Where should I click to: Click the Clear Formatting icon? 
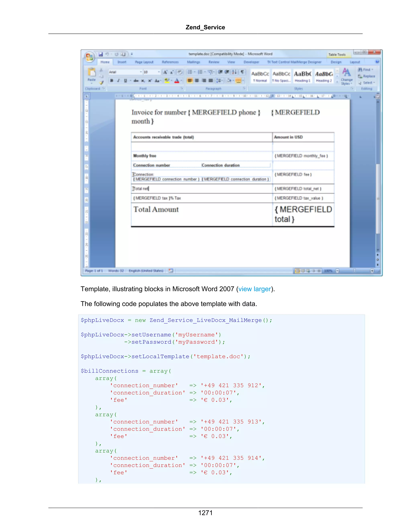[x=180, y=72]
